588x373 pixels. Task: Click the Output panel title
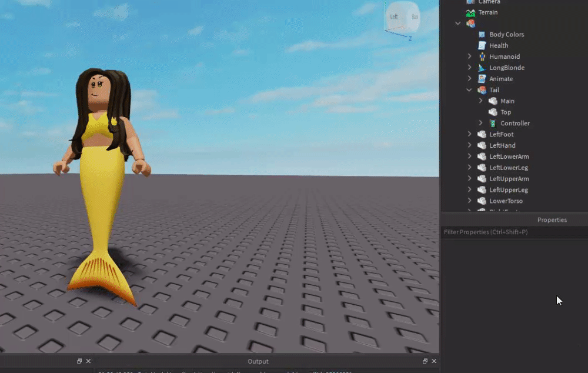point(258,361)
